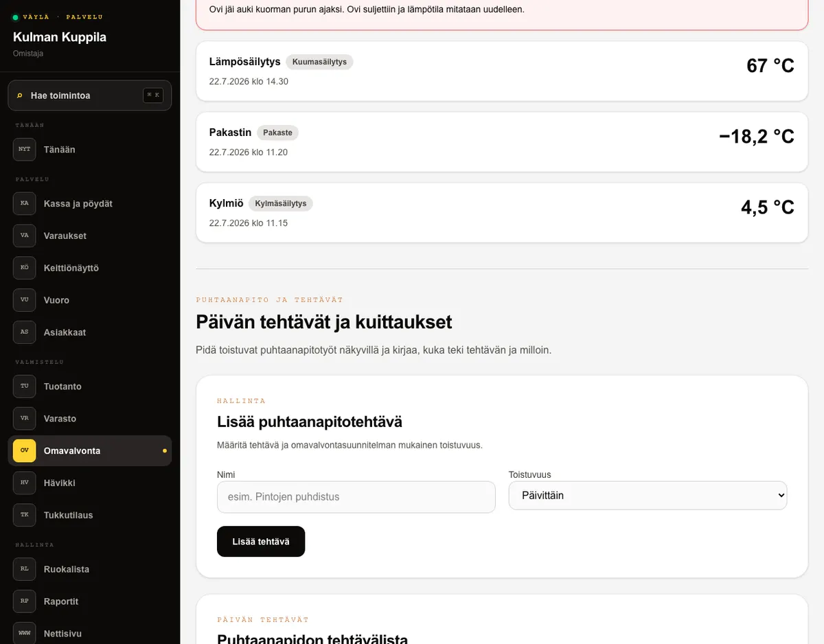
Task: Click the VR icon for Varasto
Action: 25,418
